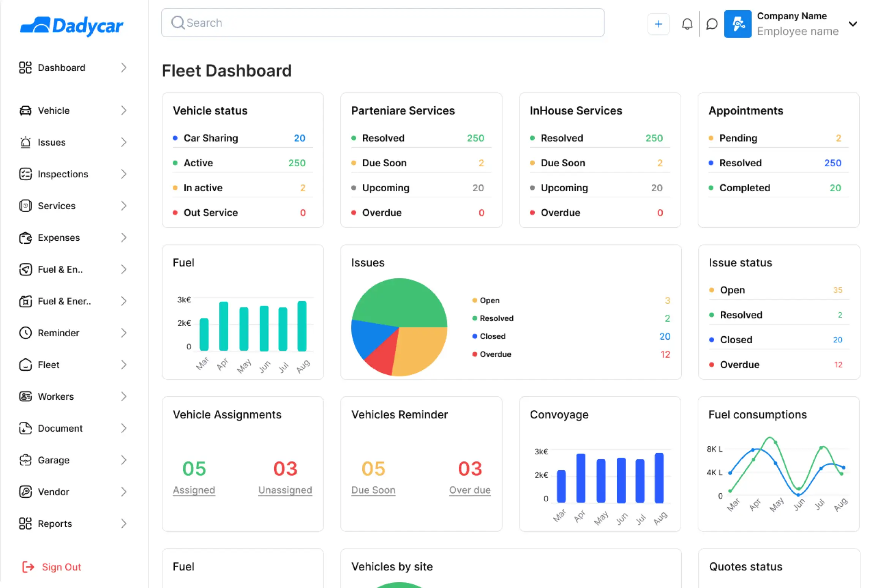This screenshot has width=875, height=588.
Task: Open the Due Soon reminders link
Action: click(x=373, y=490)
